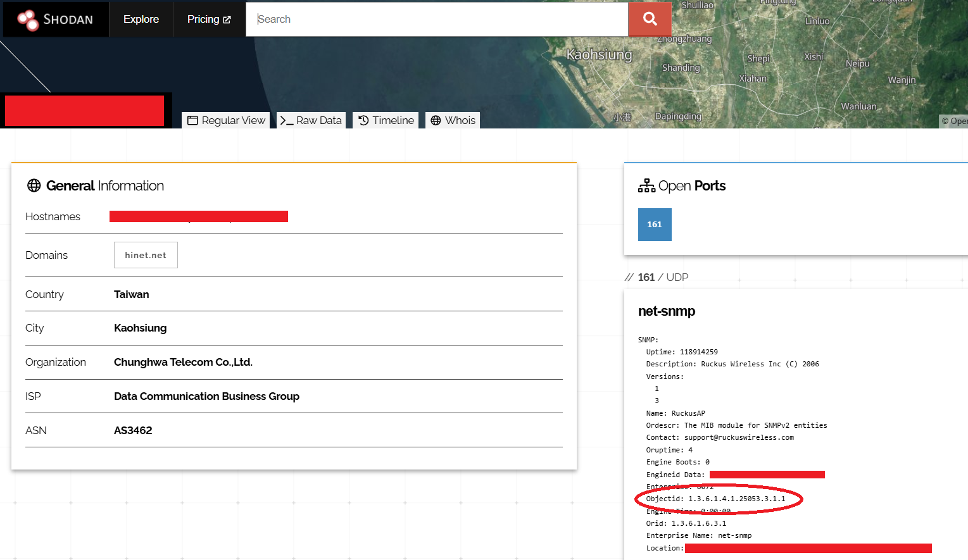The height and width of the screenshot is (560, 968).
Task: Click the 161 / UDP section heading
Action: point(662,277)
